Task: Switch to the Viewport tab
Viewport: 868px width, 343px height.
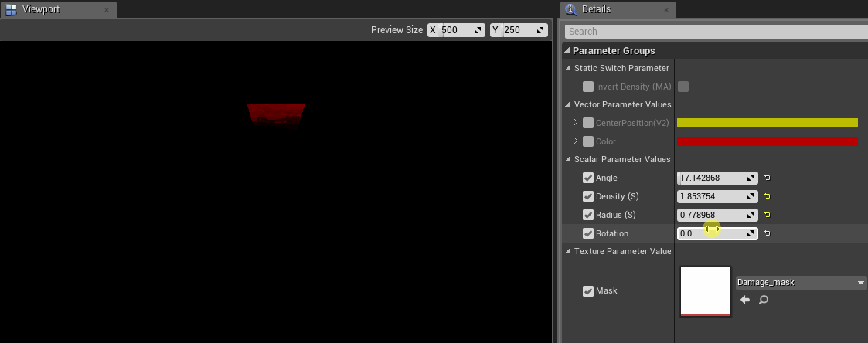Action: pos(57,9)
